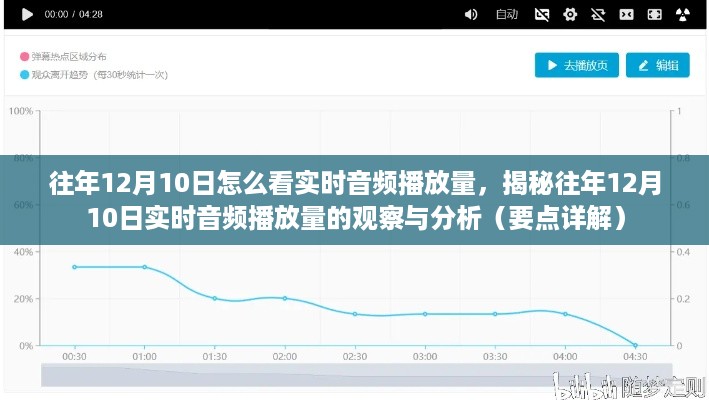The width and height of the screenshot is (709, 400).
Task: Click the 编辑 button
Action: point(657,65)
